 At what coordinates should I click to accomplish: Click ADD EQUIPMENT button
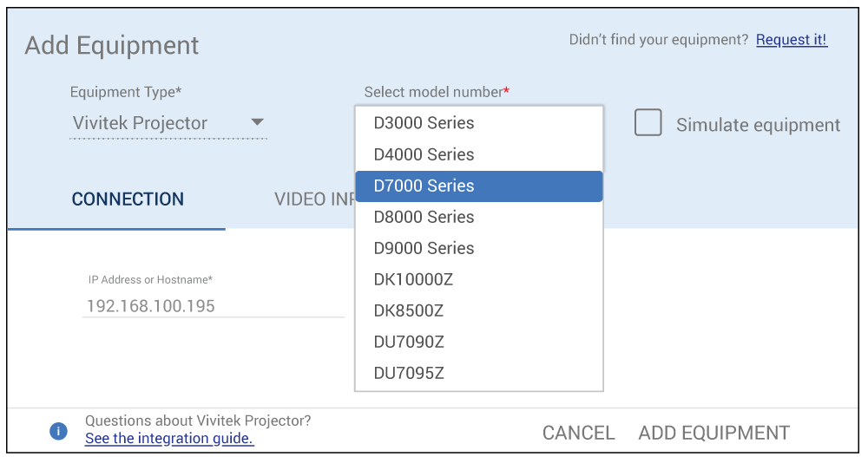[x=713, y=433]
